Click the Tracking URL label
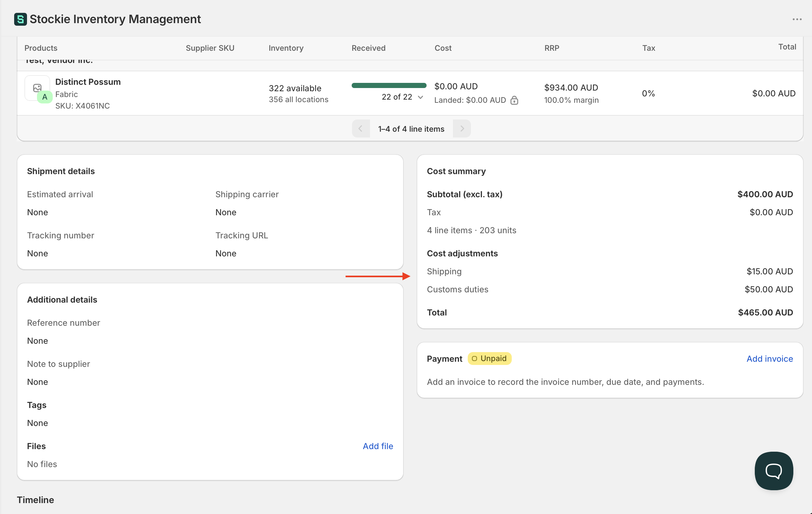The width and height of the screenshot is (812, 514). click(x=241, y=235)
